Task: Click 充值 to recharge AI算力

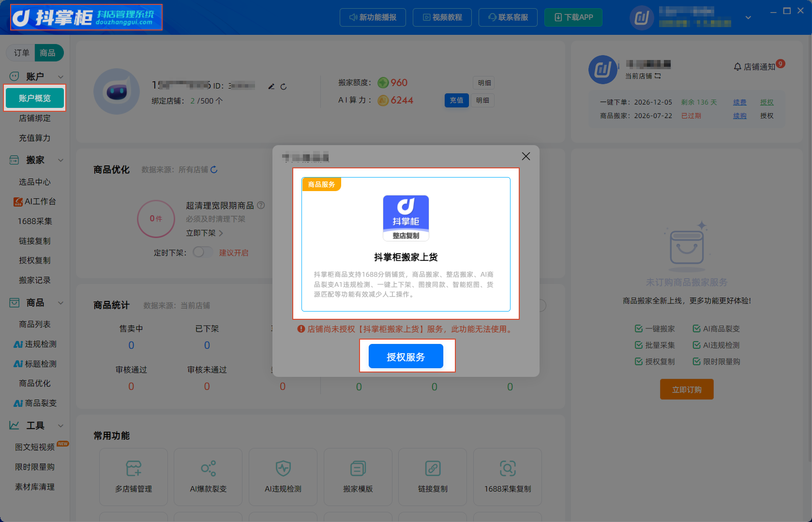Action: [456, 100]
